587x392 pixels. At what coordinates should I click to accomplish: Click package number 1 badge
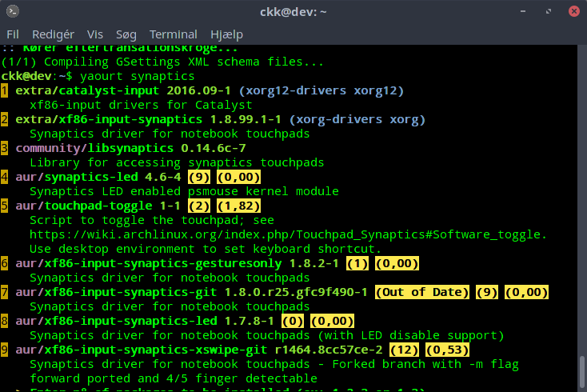coord(4,90)
